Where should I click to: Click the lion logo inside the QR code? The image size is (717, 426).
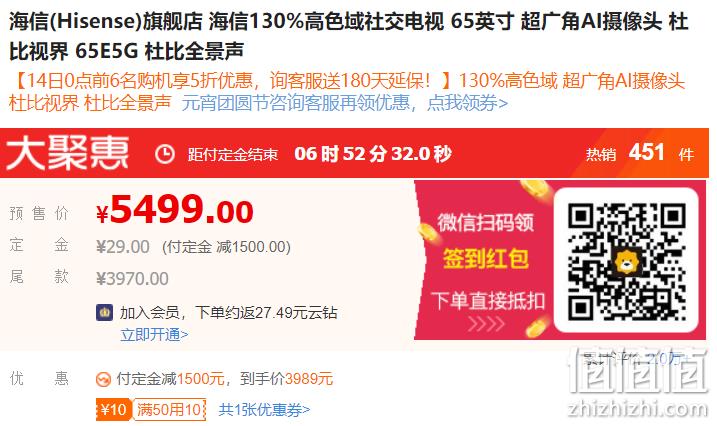point(626,262)
